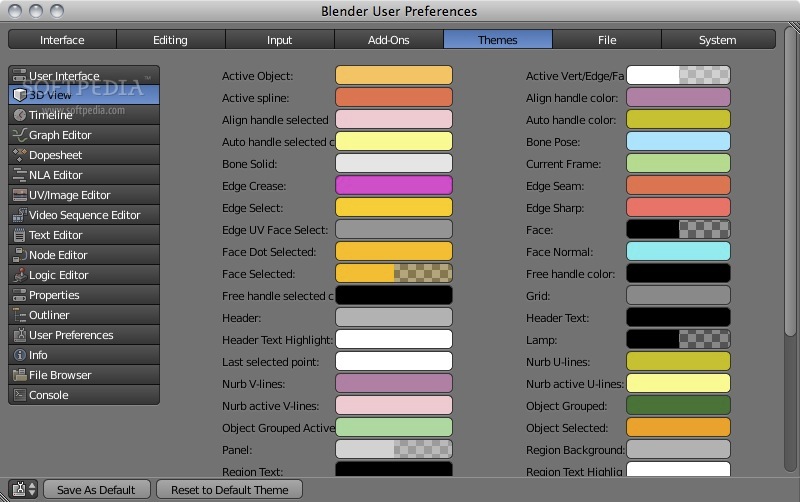Image resolution: width=800 pixels, height=502 pixels.
Task: Pick the Info icon in theme list
Action: 19,355
